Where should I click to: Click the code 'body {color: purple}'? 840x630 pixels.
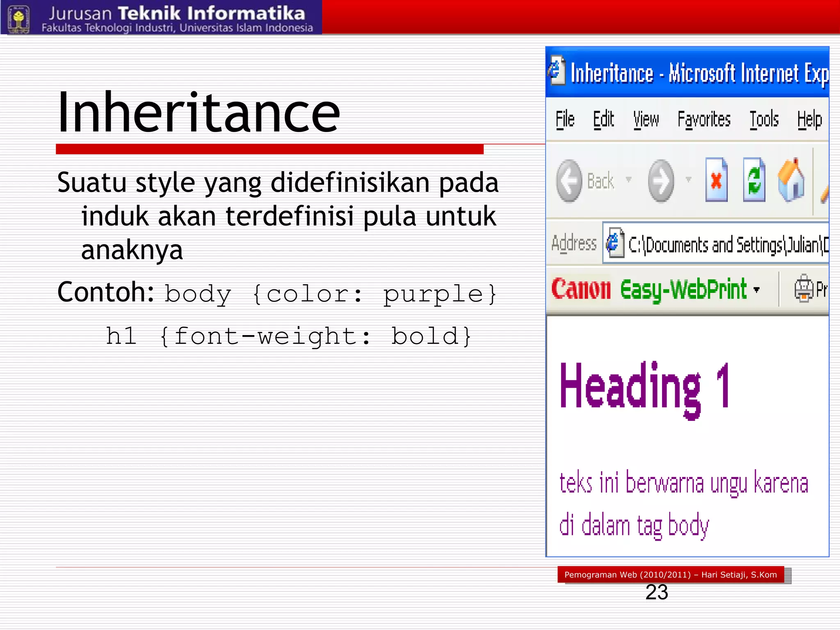tap(331, 294)
